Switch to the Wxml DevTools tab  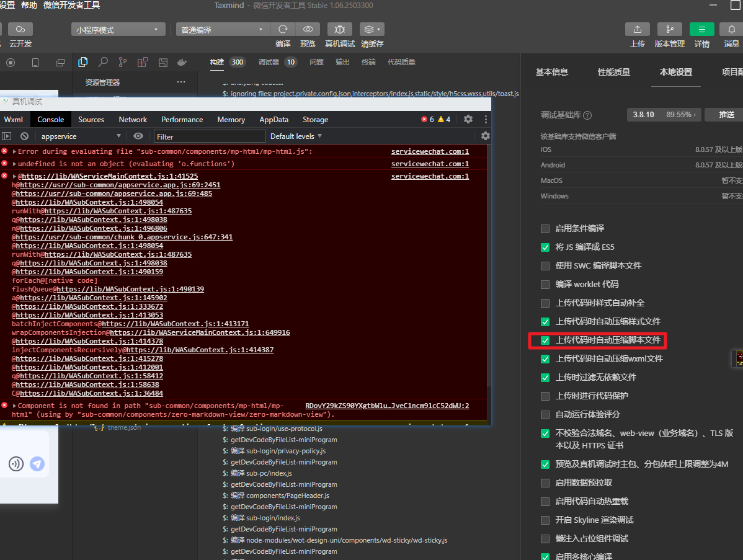pos(13,120)
